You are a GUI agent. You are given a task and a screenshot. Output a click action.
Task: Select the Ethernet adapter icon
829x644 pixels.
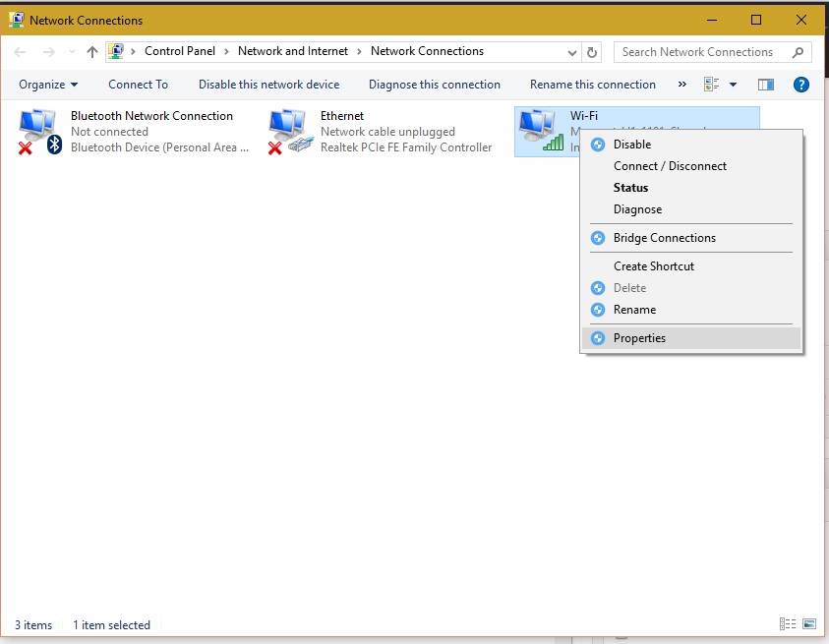point(289,131)
